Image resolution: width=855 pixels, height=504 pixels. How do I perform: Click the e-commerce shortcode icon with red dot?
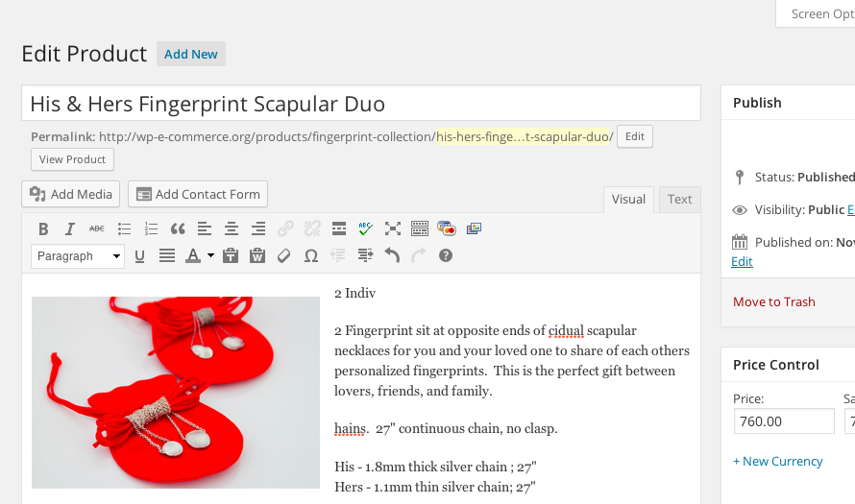[447, 228]
